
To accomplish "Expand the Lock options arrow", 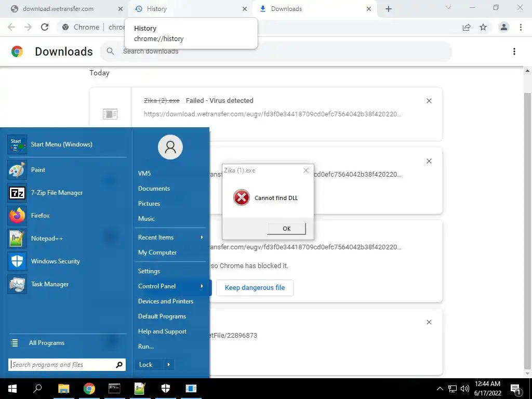I will coord(169,365).
